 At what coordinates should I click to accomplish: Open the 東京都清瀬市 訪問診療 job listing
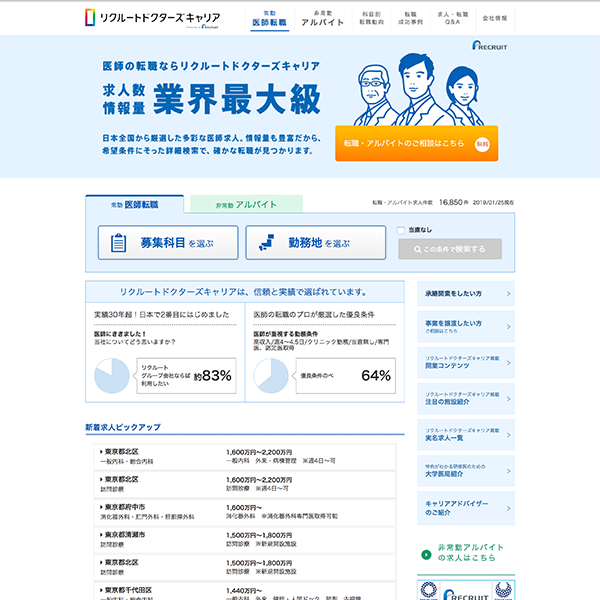[245, 540]
